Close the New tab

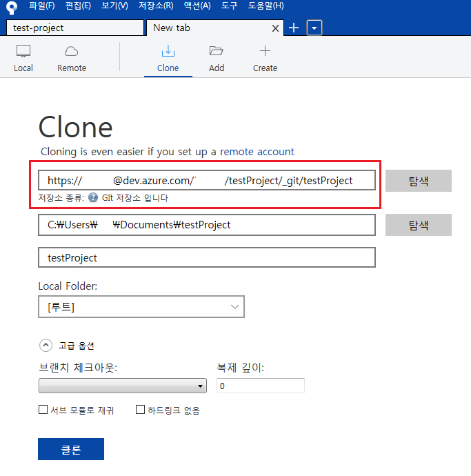pyautogui.click(x=275, y=28)
